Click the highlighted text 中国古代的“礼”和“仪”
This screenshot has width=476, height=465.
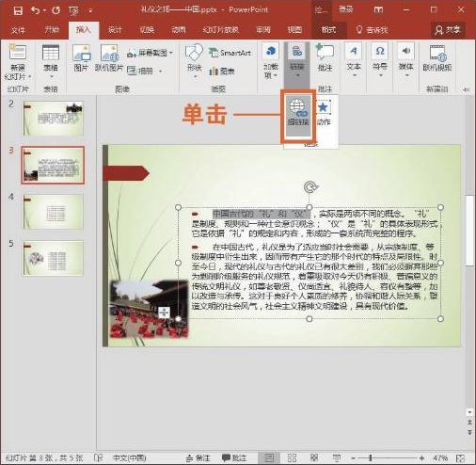tap(262, 214)
